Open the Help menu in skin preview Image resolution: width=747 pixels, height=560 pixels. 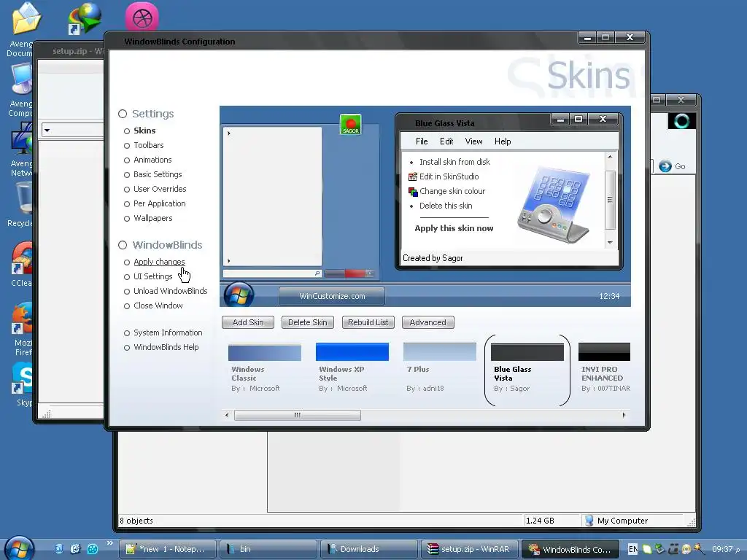pyautogui.click(x=503, y=141)
